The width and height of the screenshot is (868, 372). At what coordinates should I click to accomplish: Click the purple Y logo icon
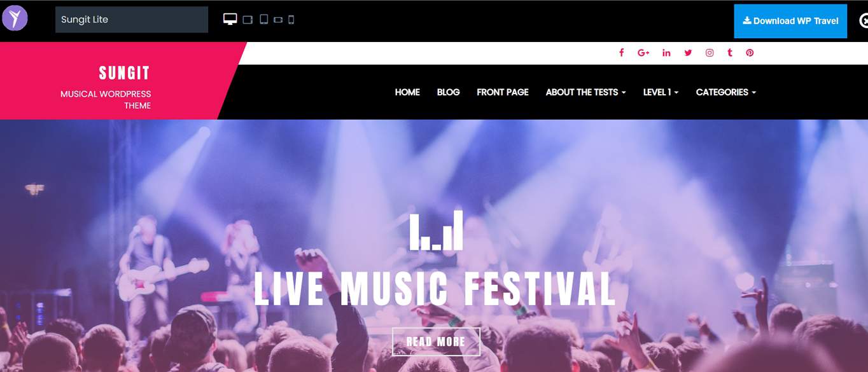(15, 18)
